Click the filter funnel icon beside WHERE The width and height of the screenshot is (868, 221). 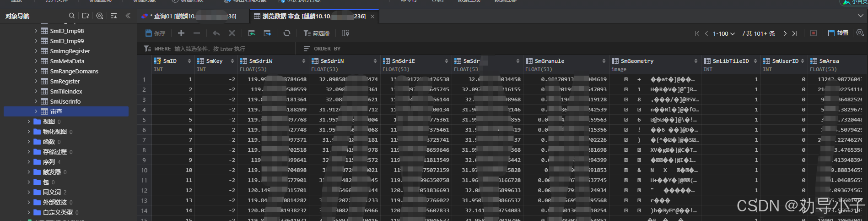click(x=147, y=49)
